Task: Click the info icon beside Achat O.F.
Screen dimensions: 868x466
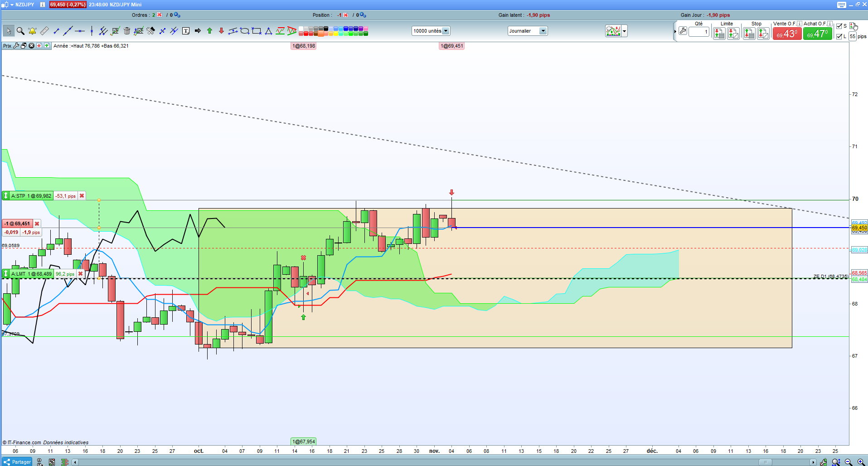Action: (829, 24)
